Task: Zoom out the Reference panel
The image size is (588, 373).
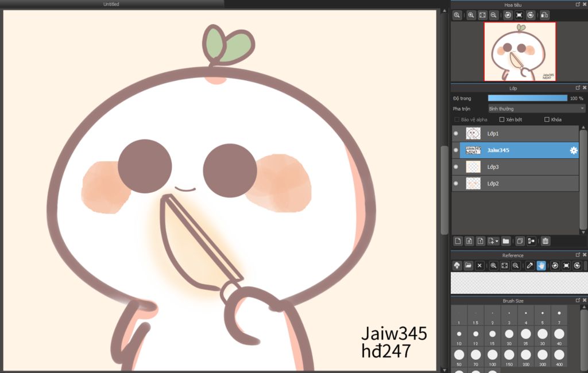Action: point(516,266)
